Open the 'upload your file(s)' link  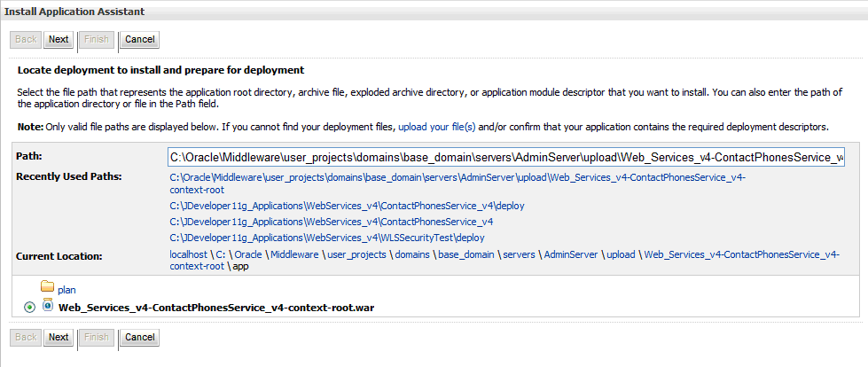pos(437,127)
